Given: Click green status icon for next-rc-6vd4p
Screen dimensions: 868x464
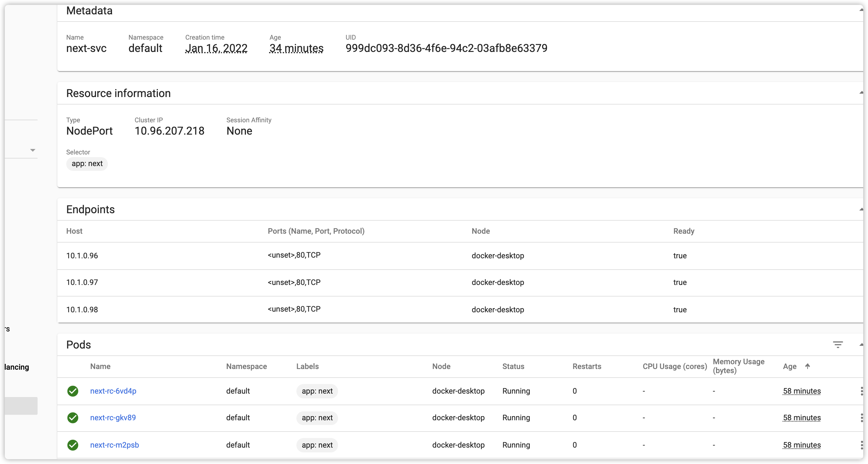Looking at the screenshot, I should 73,391.
